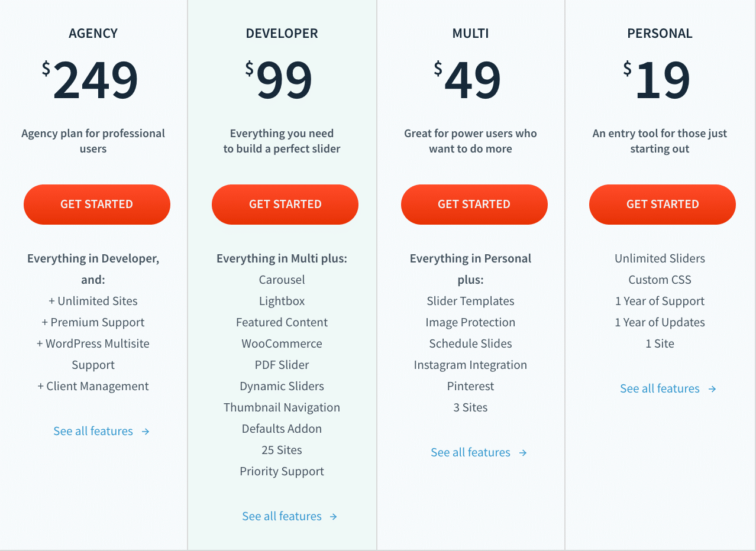Click the arrow icon under Agency features
The height and width of the screenshot is (551, 756).
(146, 432)
